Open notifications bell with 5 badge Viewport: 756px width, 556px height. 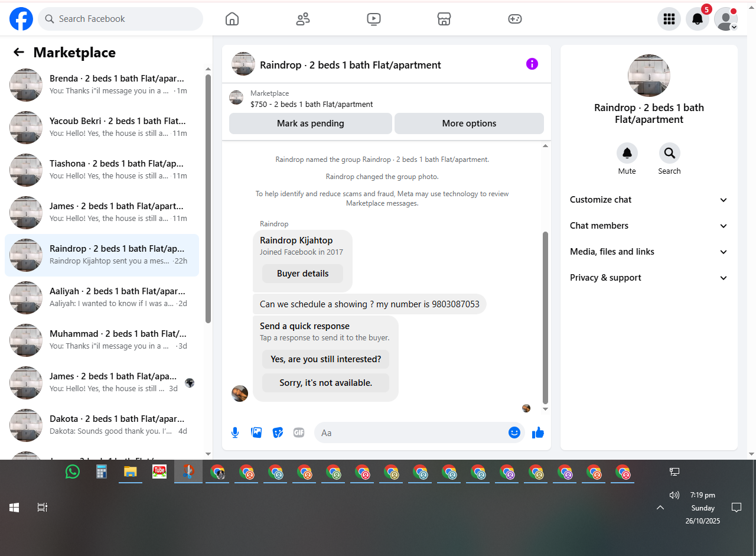[x=698, y=19]
